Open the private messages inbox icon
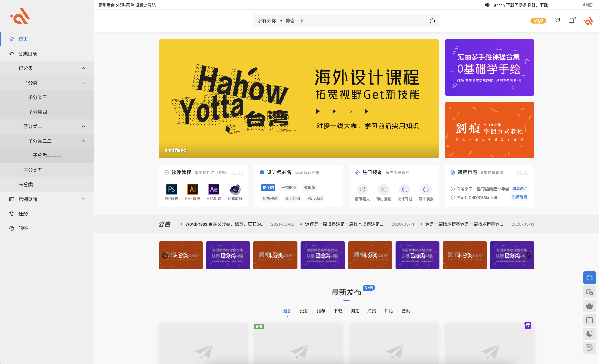The height and width of the screenshot is (364, 599). [557, 20]
